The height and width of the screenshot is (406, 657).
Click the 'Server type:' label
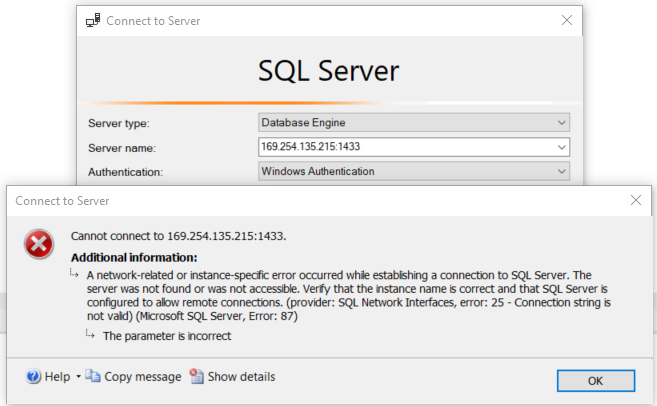(119, 124)
